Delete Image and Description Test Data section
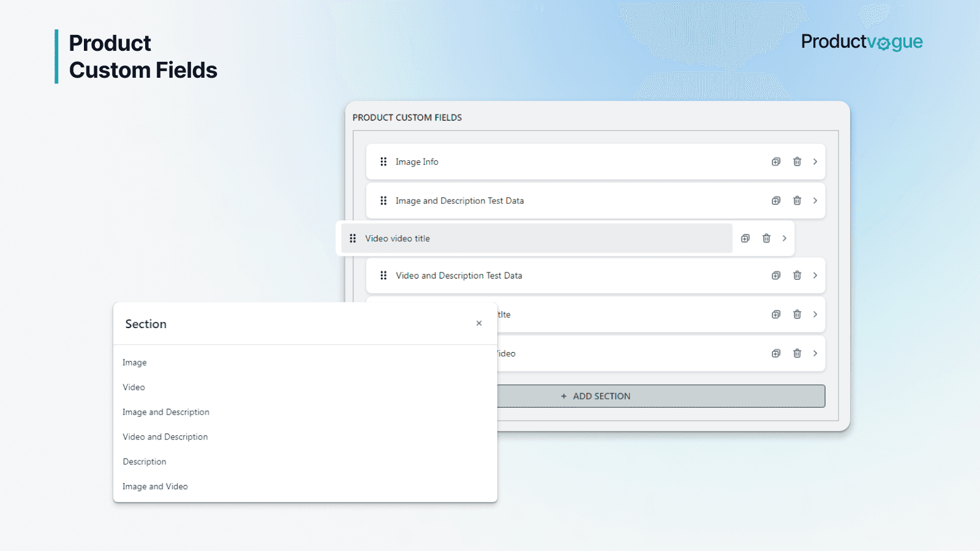The image size is (980, 551). [x=797, y=201]
